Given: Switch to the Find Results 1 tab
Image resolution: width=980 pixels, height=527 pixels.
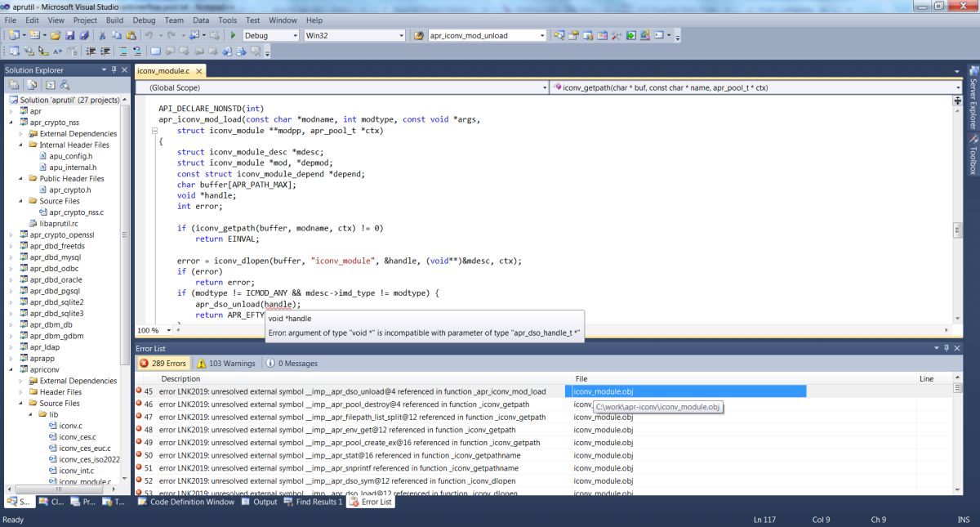Looking at the screenshot, I should click(314, 502).
